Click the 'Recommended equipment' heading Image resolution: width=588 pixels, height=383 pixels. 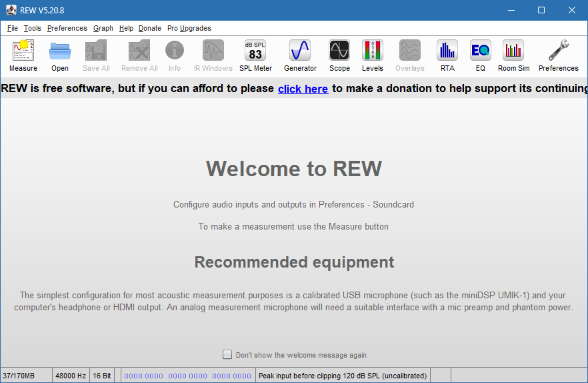click(294, 262)
